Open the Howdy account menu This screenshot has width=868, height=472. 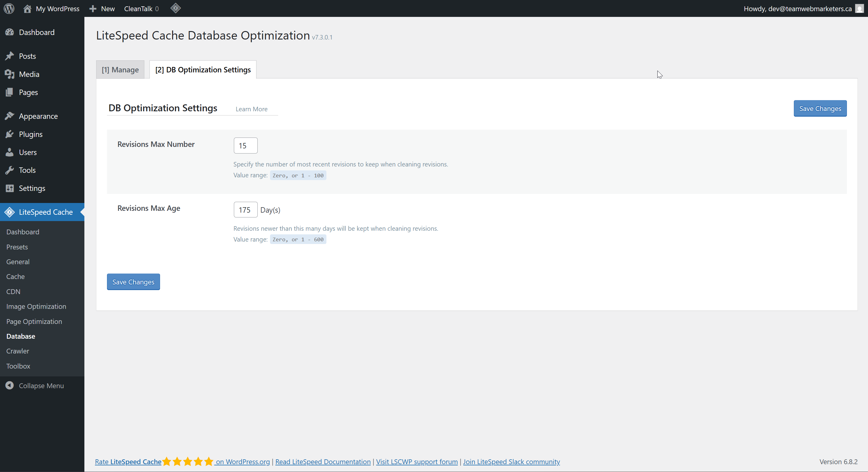[797, 9]
